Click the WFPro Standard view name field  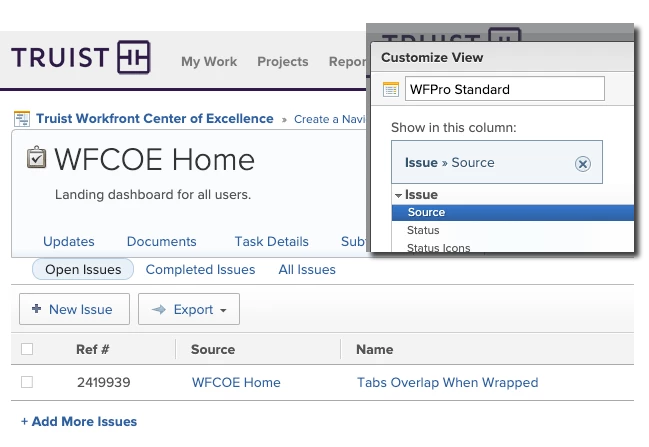tap(505, 89)
